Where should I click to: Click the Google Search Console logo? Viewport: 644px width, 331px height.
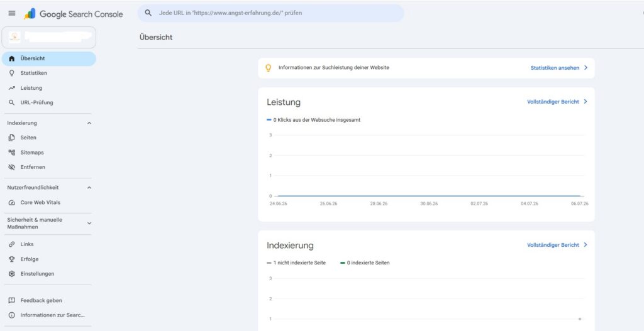[x=73, y=14]
